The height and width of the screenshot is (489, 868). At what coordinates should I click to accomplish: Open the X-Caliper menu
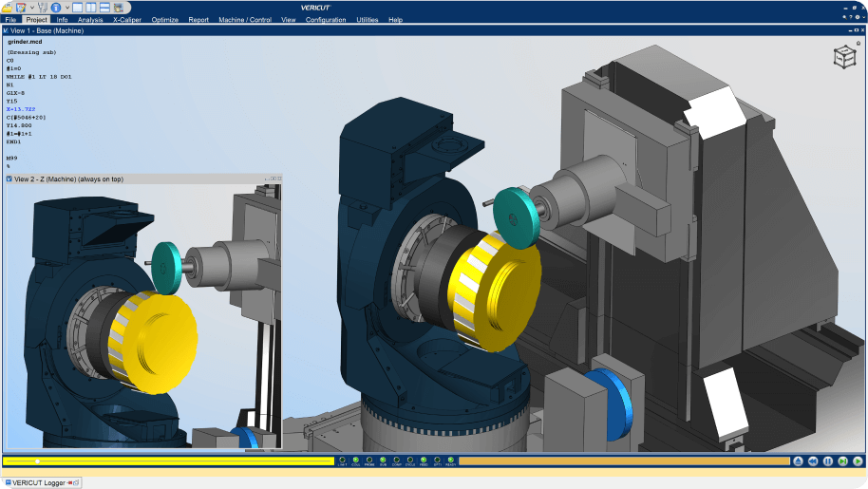coord(127,19)
